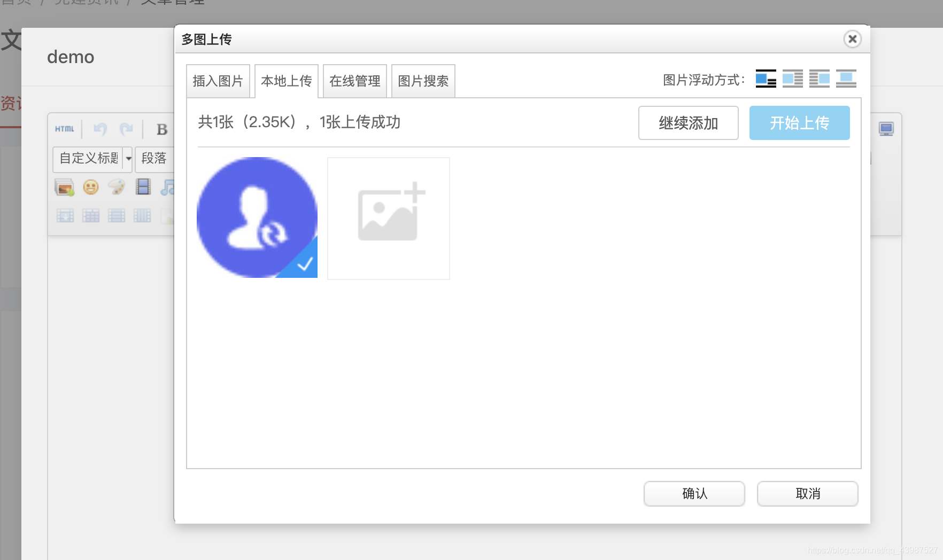Image resolution: width=943 pixels, height=560 pixels.
Task: Open the 自定义标题 dropdown arrow
Action: 128,159
